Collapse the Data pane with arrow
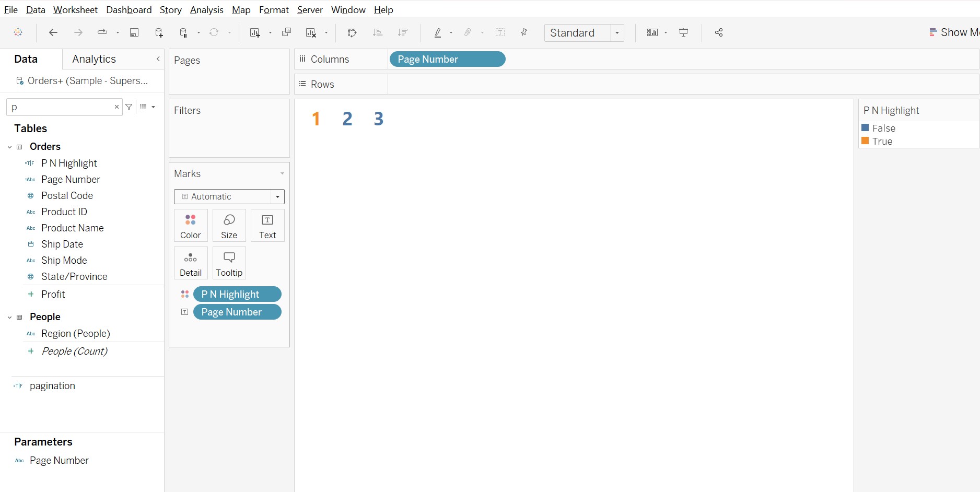The height and width of the screenshot is (492, 980). pyautogui.click(x=158, y=59)
